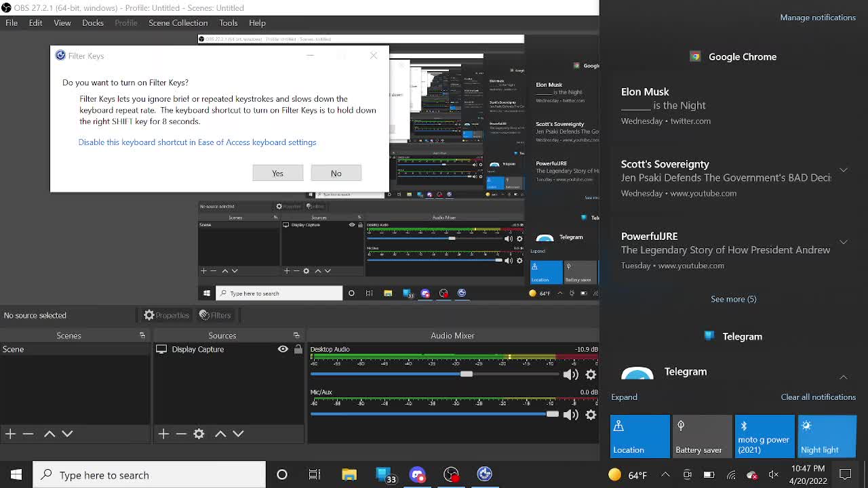The image size is (868, 488).
Task: Mute Mic/Aux speaker icon
Action: [x=570, y=415]
